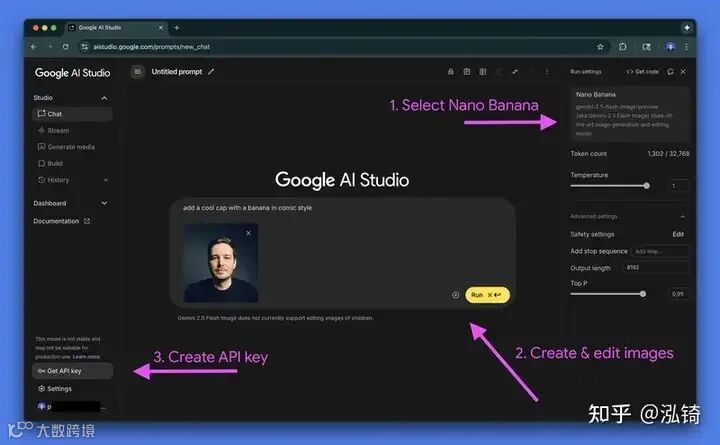
Task: Collapse the Advanced settings section
Action: click(683, 216)
